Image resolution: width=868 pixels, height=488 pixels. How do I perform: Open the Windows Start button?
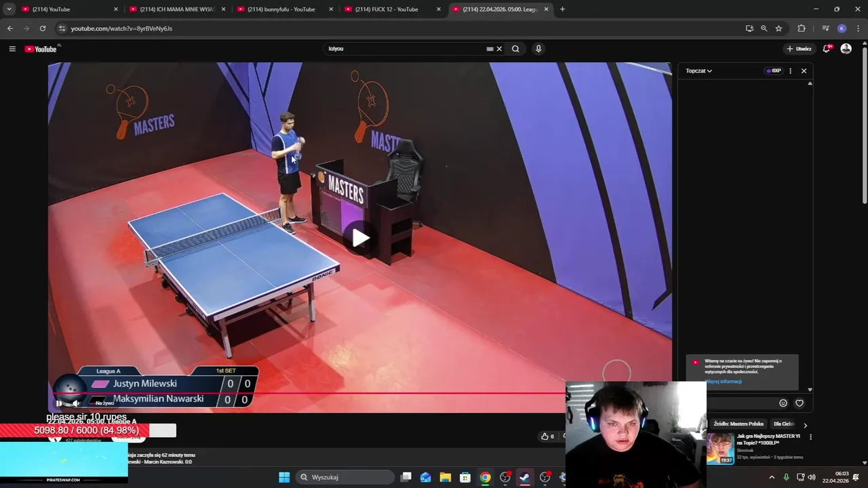(284, 477)
